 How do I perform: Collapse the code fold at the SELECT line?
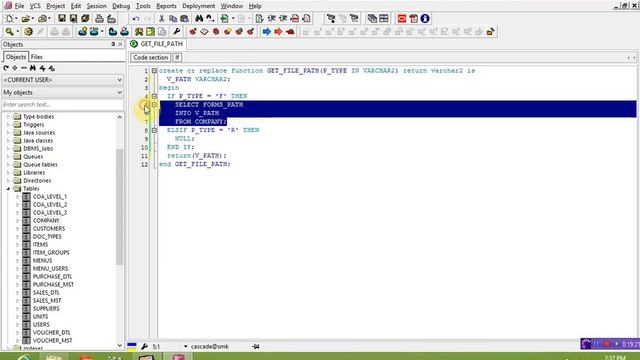[x=154, y=104]
